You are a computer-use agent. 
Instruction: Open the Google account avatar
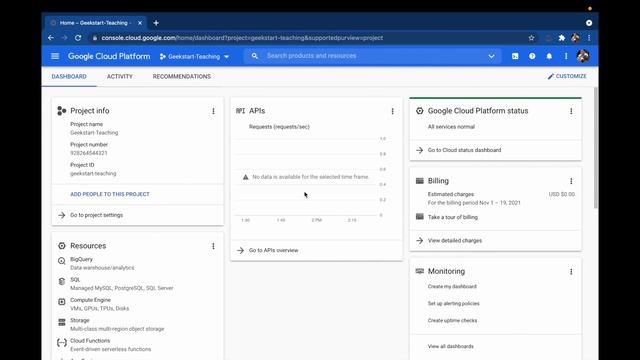coord(583,56)
